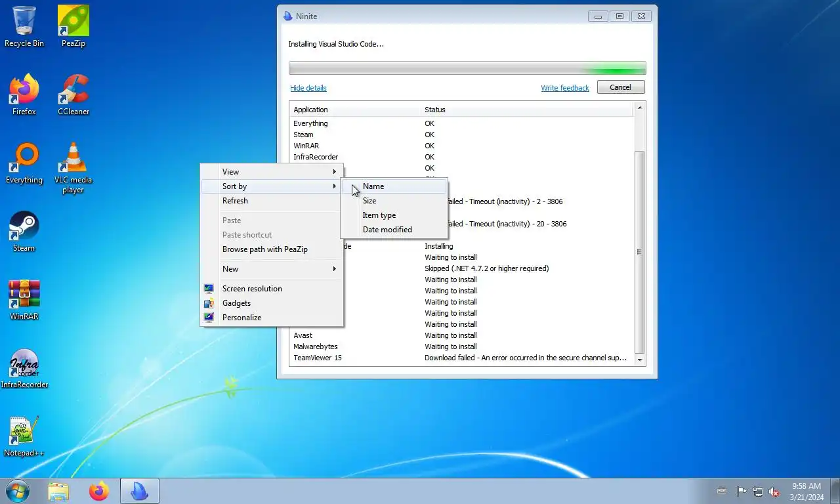The image size is (840, 504).
Task: Cancel the Ninite installation
Action: click(621, 87)
